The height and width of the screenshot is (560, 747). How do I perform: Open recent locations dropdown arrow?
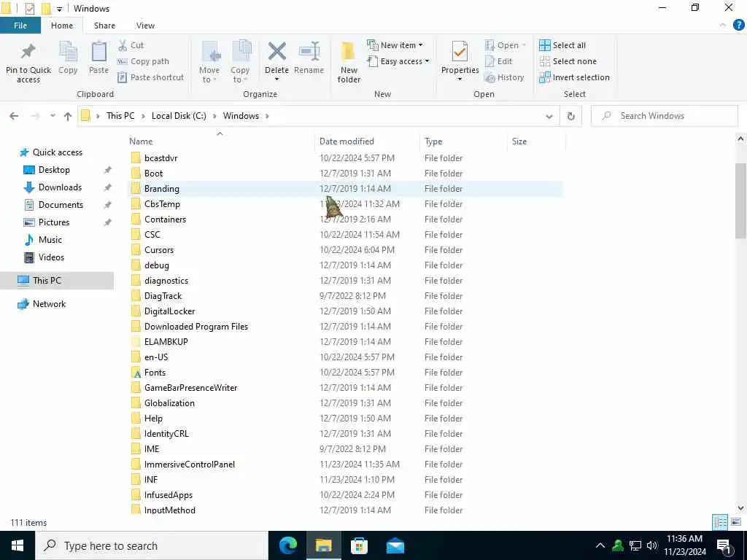point(53,116)
